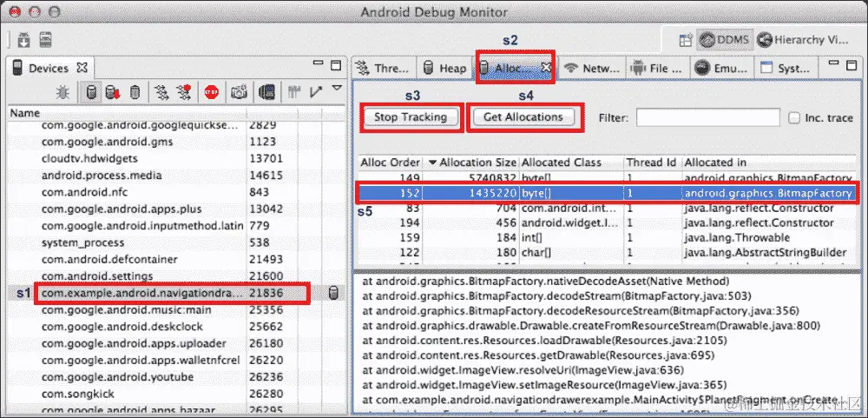This screenshot has height=418, width=868.
Task: Enable the Inc. trace checkbox
Action: 794,118
